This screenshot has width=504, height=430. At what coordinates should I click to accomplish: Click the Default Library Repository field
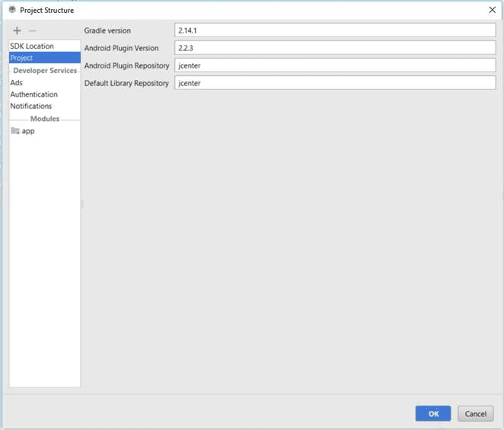click(x=335, y=83)
